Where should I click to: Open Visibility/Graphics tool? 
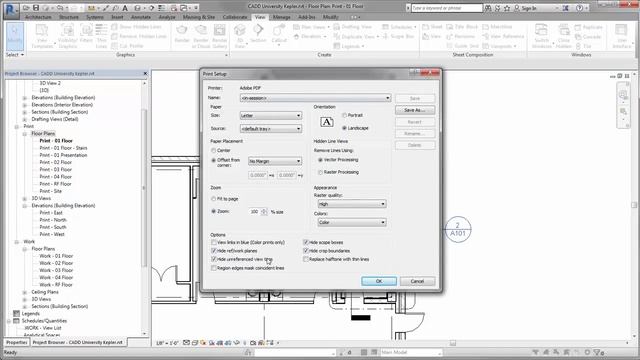coord(67,36)
